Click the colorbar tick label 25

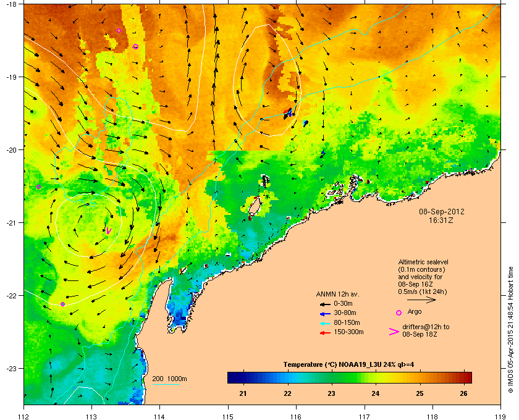(420, 393)
